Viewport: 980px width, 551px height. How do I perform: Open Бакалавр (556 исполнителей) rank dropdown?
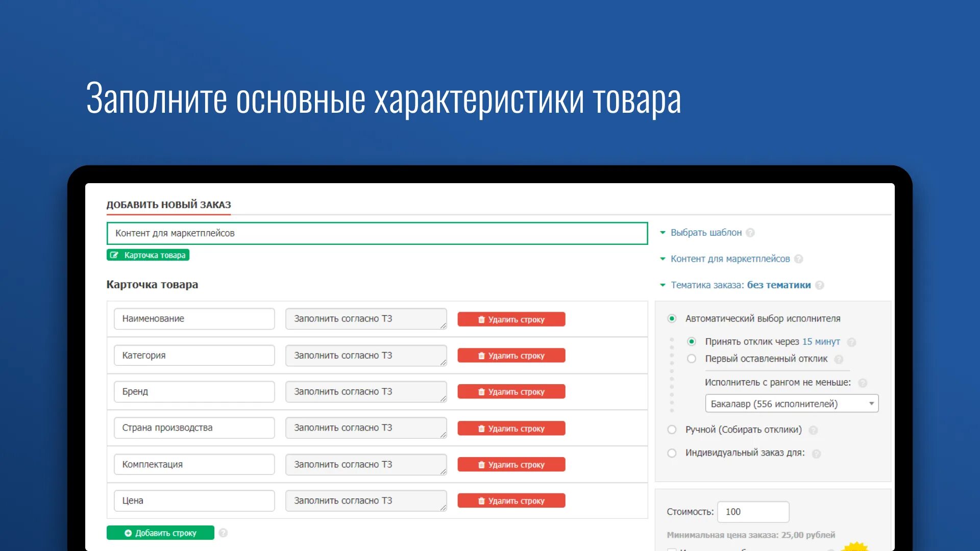coord(792,404)
